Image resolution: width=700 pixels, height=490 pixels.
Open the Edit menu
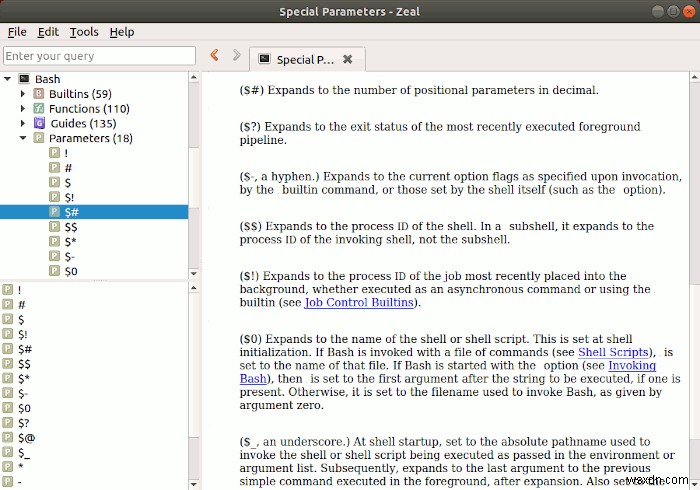48,32
